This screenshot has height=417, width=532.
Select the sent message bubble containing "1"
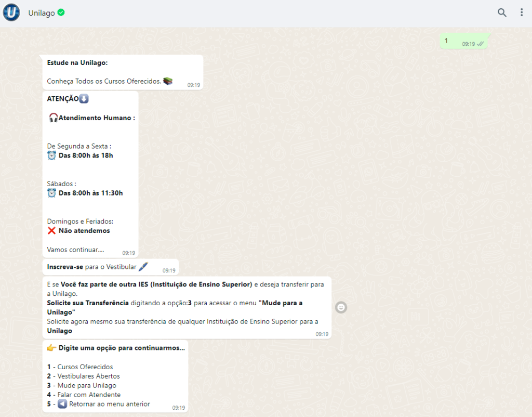(x=463, y=41)
